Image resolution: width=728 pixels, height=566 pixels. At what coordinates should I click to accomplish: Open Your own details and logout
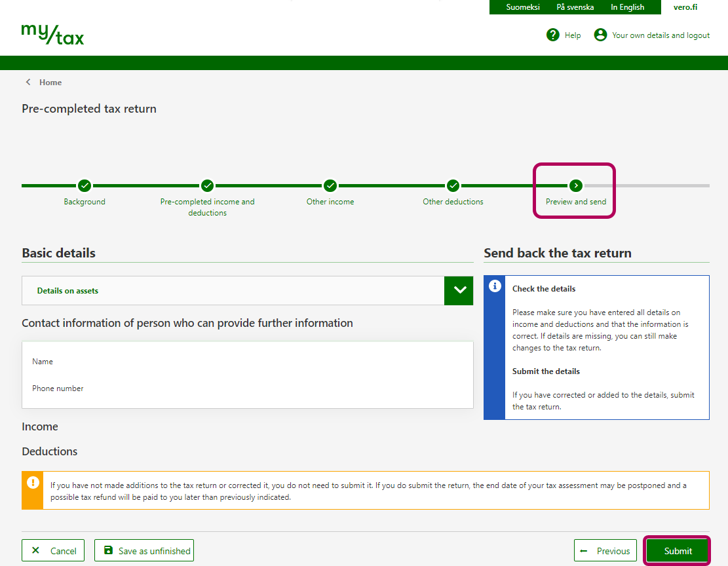tap(661, 35)
